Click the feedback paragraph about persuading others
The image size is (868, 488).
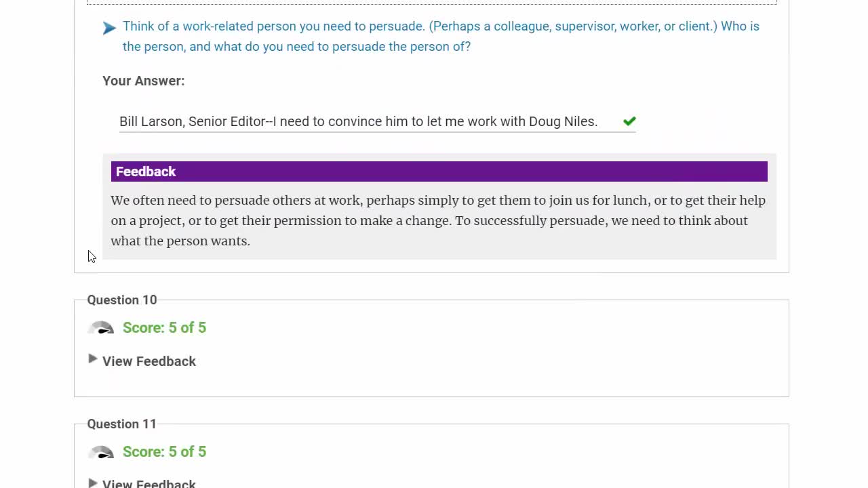(x=438, y=220)
